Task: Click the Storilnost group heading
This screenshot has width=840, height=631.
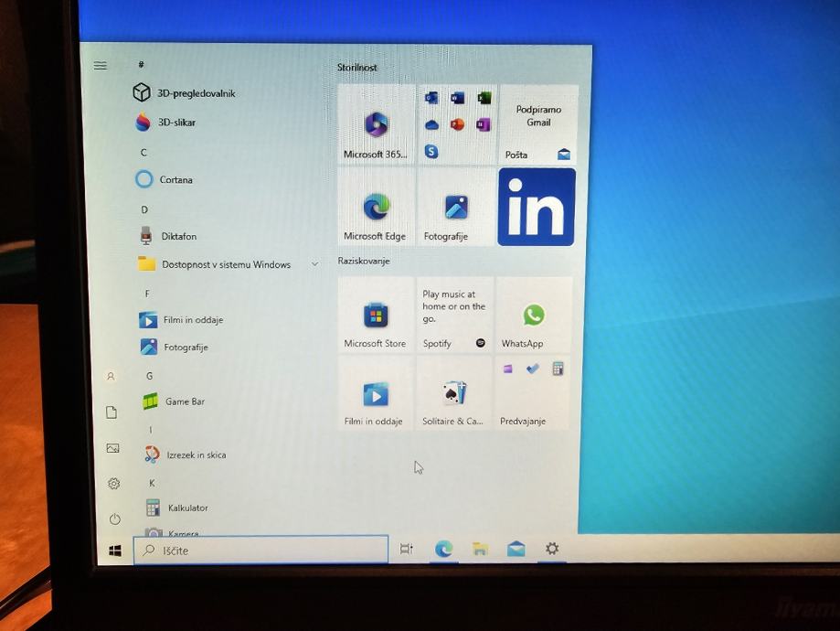Action: (356, 68)
